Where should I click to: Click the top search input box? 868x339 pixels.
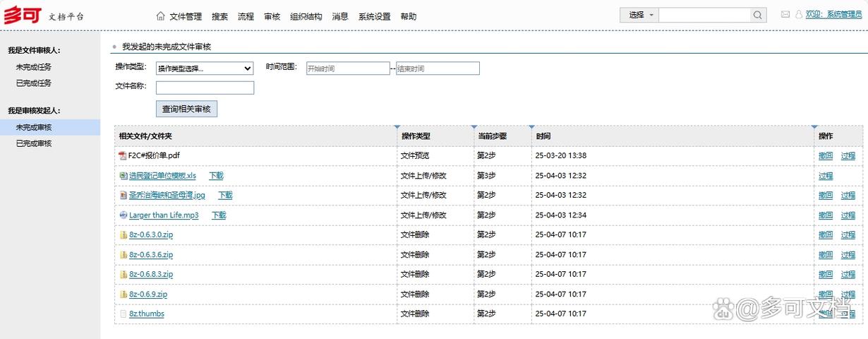pos(704,15)
